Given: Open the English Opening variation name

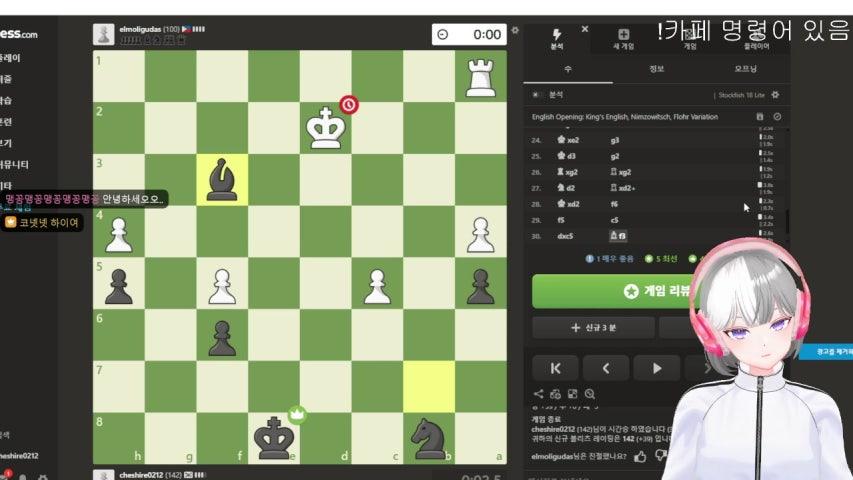Looking at the screenshot, I should (625, 116).
